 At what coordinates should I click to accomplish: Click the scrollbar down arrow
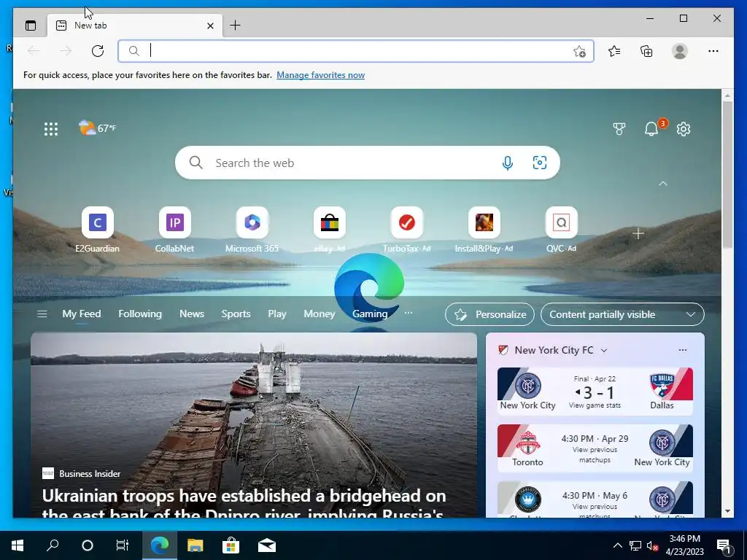point(727,511)
